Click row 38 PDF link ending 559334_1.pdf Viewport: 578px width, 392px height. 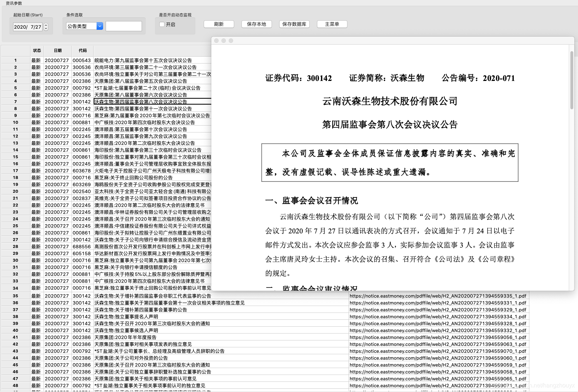pos(438,317)
